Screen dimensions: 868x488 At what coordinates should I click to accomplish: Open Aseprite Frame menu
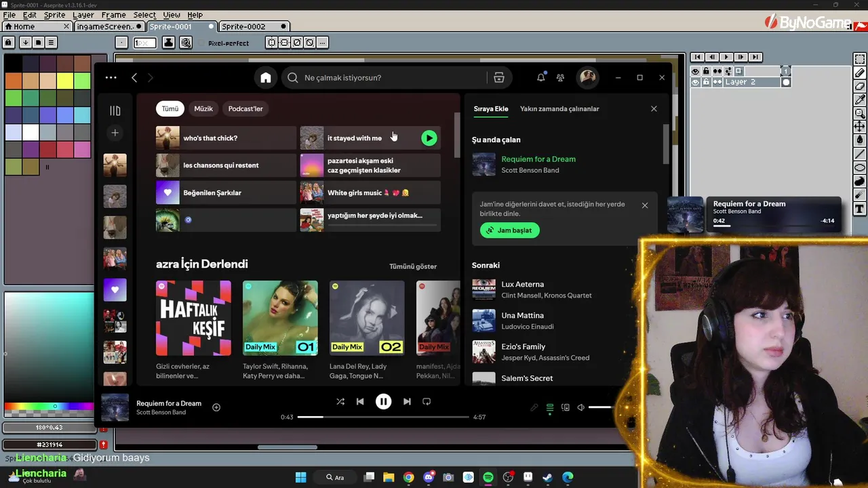pos(113,15)
